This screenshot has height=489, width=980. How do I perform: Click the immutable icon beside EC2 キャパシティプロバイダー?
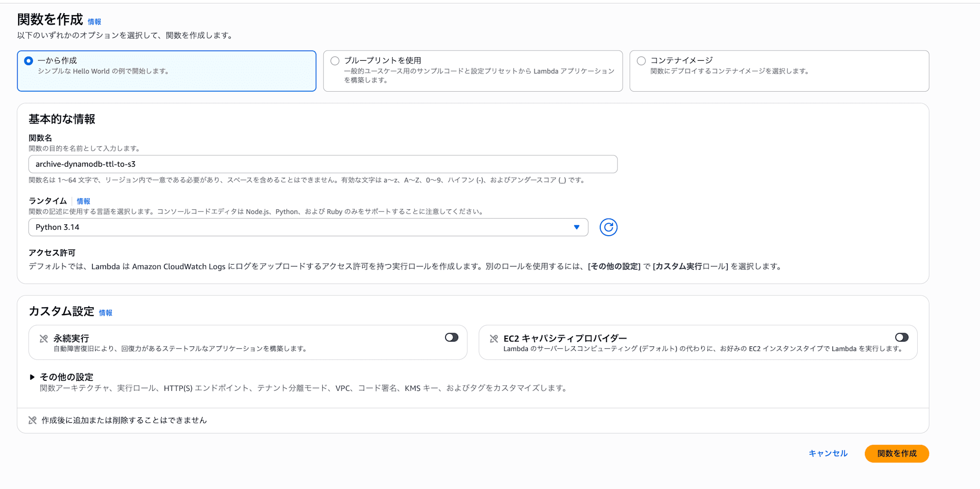tap(493, 339)
